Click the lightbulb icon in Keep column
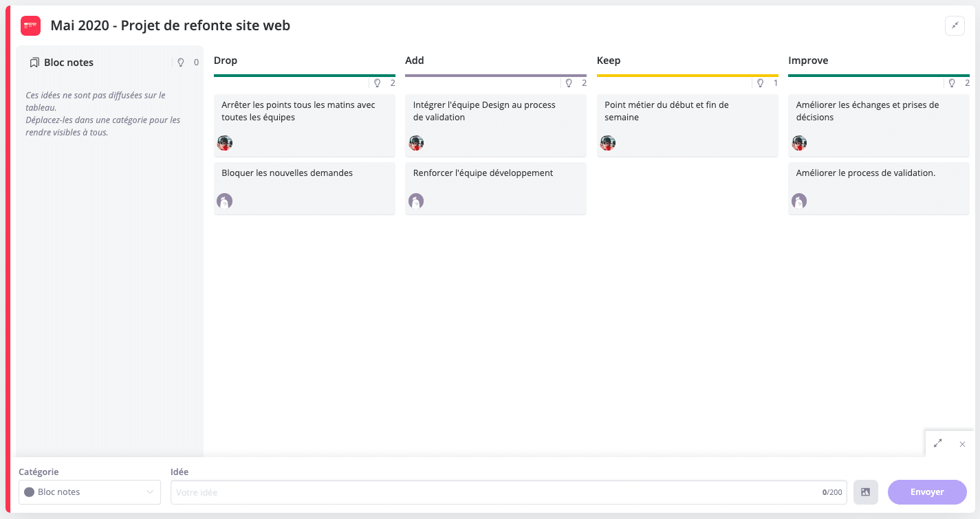 point(760,83)
